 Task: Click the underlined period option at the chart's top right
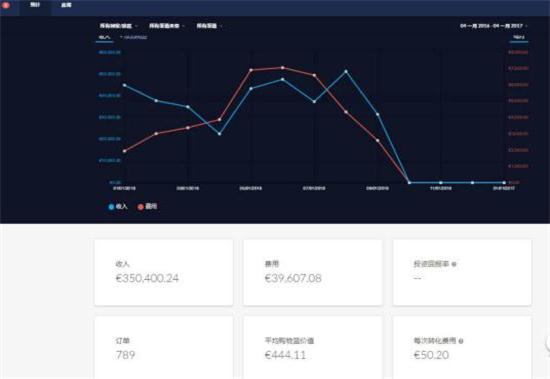519,38
